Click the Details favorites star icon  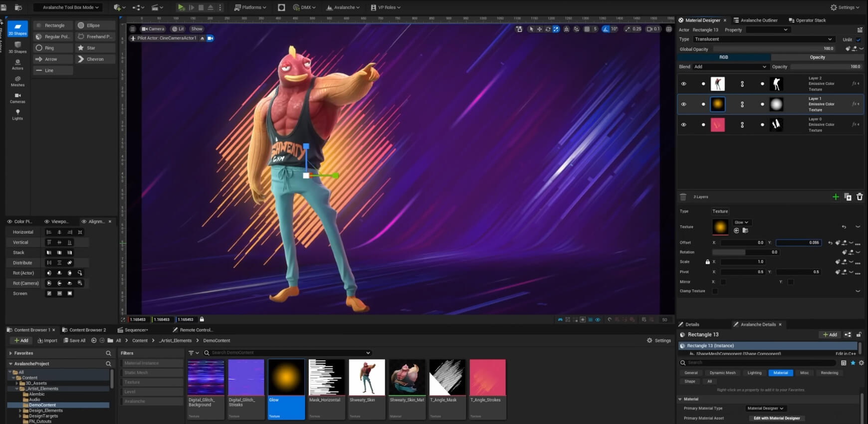pos(853,363)
